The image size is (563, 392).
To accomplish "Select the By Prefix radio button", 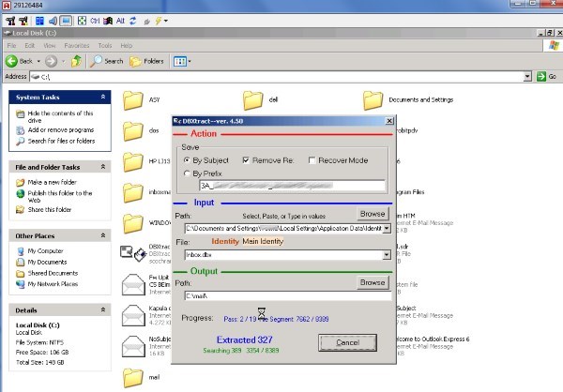I will (187, 173).
